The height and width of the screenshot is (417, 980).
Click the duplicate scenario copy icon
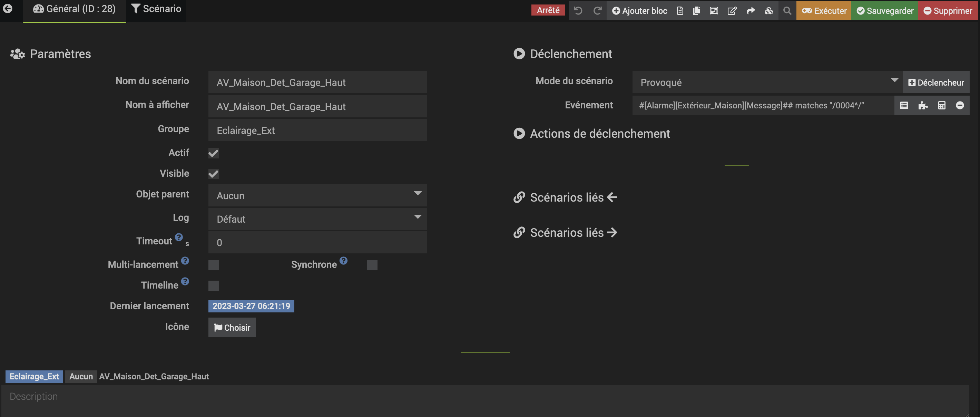(x=696, y=11)
